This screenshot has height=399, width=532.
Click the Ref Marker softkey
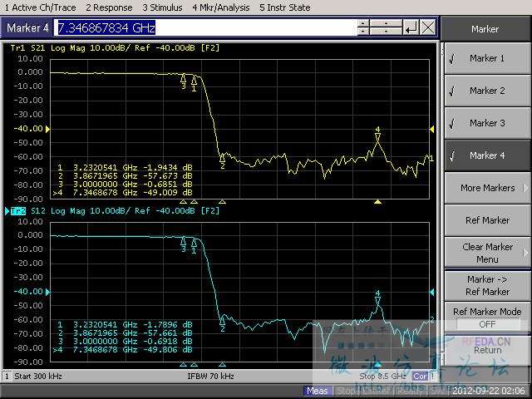click(487, 220)
